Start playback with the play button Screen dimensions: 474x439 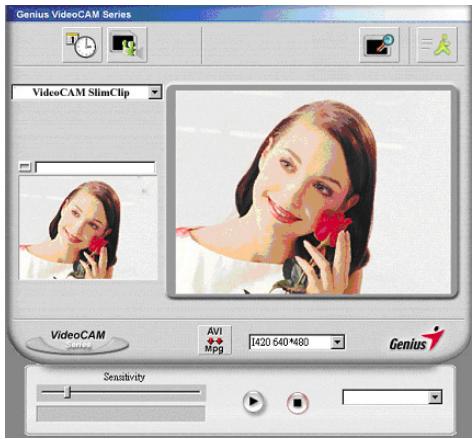tap(253, 402)
